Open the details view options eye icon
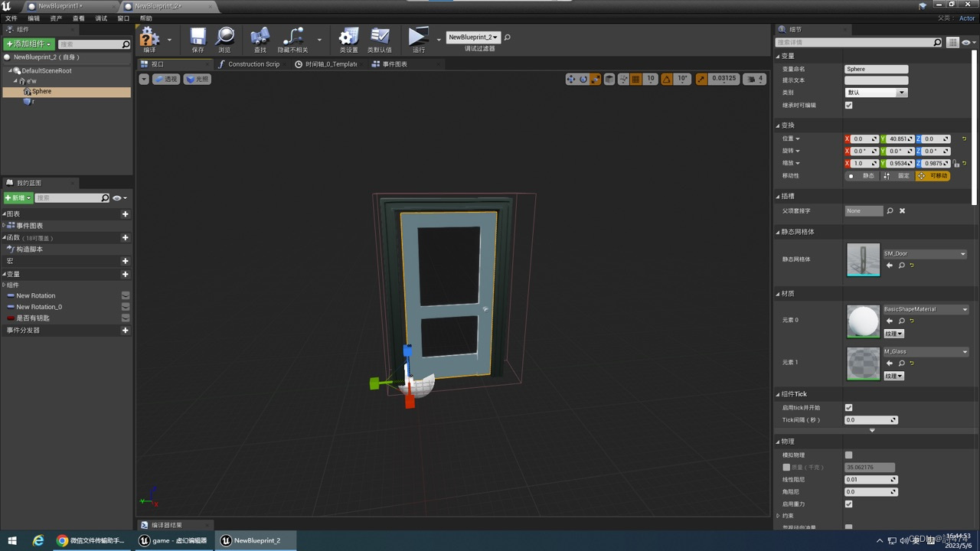Image resolution: width=980 pixels, height=551 pixels. 966,43
